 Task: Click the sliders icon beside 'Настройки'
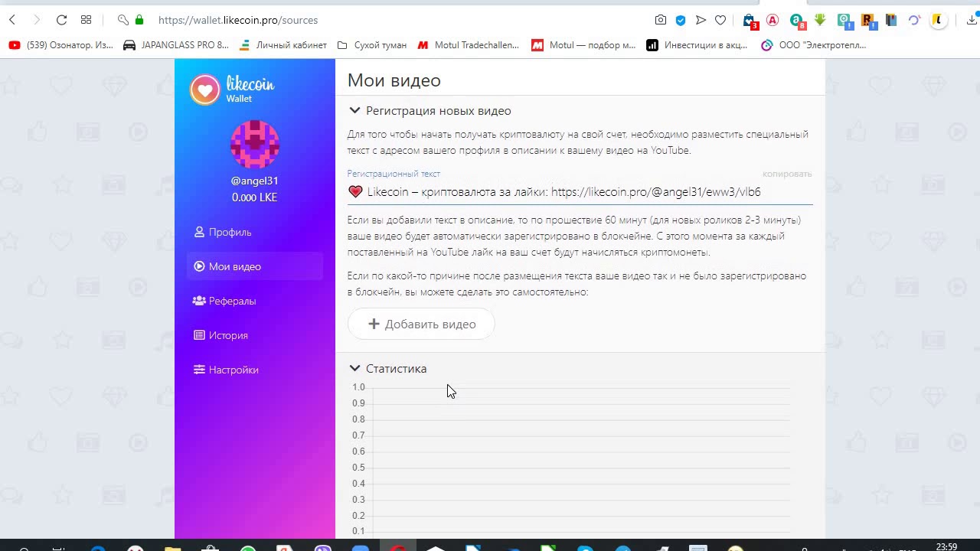199,370
